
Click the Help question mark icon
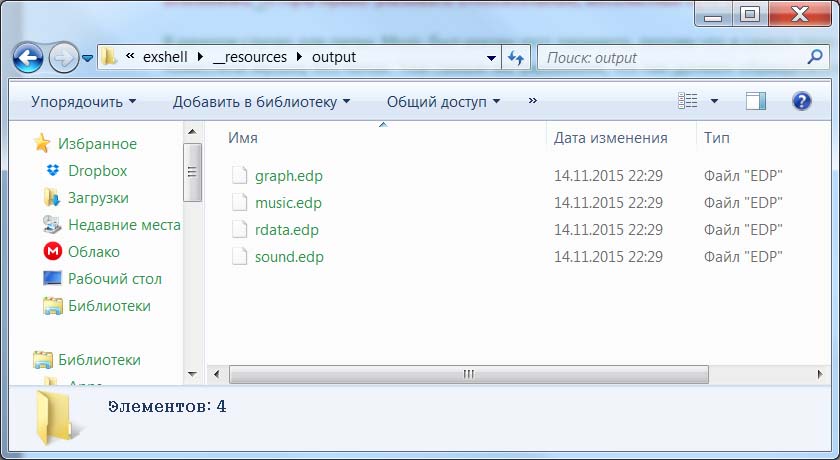pyautogui.click(x=801, y=101)
